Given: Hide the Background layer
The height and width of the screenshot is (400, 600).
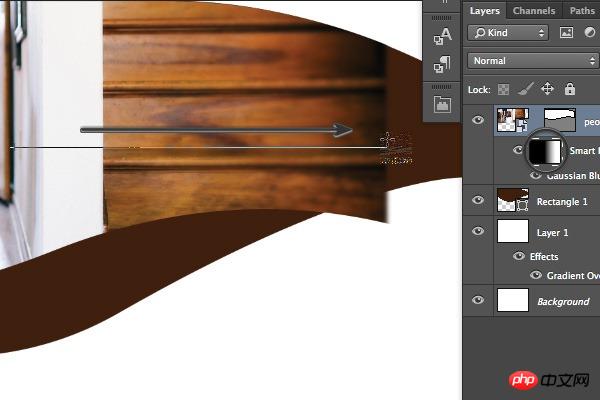Looking at the screenshot, I should (478, 300).
